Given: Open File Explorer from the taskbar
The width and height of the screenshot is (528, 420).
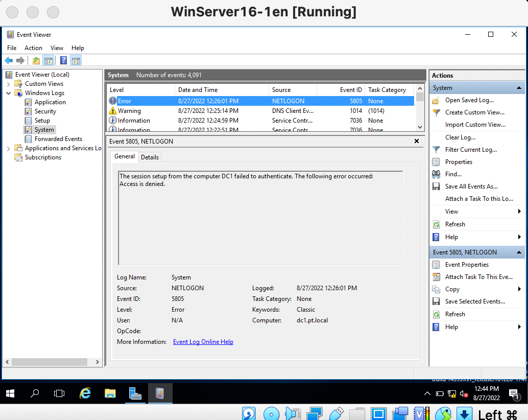Looking at the screenshot, I should pyautogui.click(x=110, y=393).
